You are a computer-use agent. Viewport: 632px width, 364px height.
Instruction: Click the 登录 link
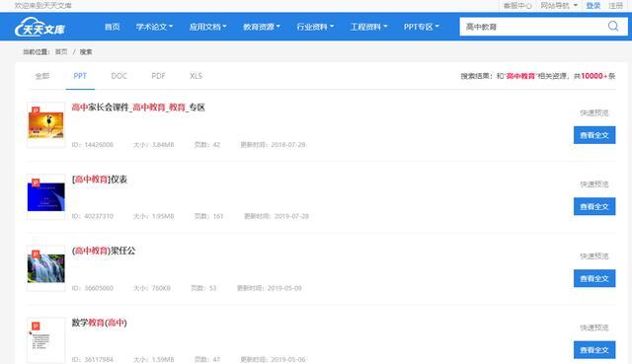[x=592, y=6]
